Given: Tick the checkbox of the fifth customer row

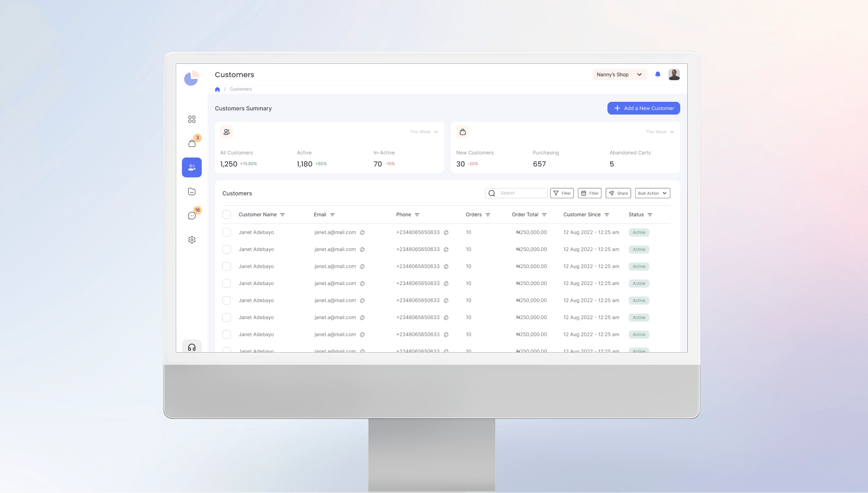Looking at the screenshot, I should [227, 300].
